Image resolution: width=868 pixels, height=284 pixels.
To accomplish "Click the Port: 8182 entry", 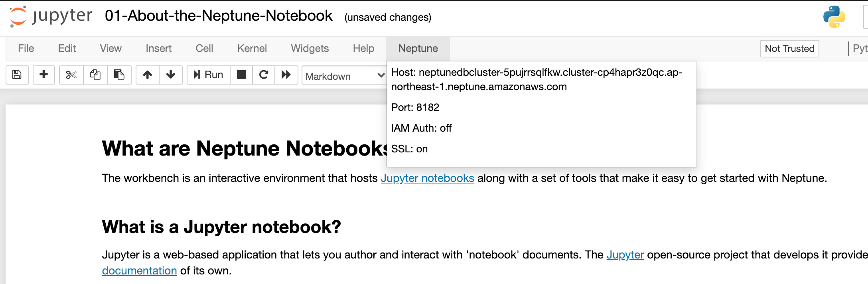I will 415,107.
